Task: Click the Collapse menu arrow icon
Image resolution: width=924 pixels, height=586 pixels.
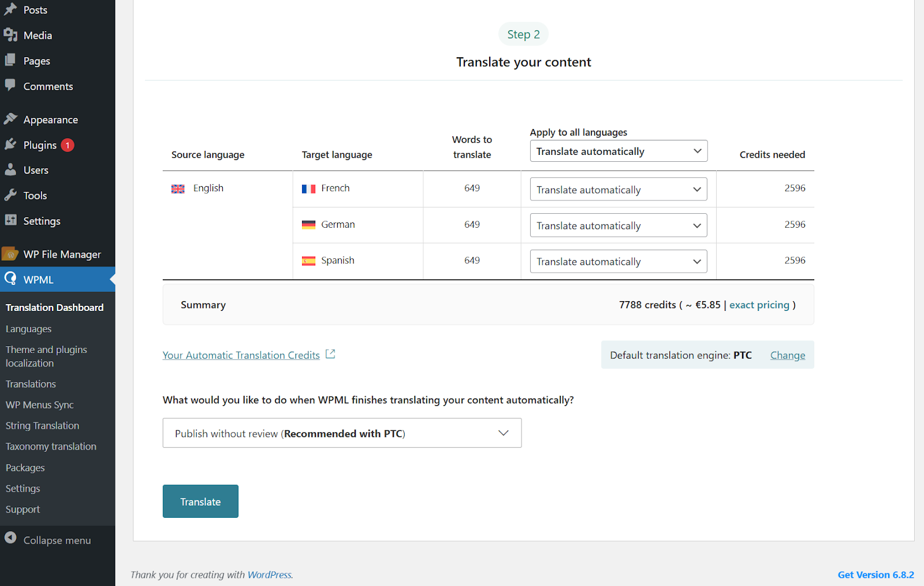Action: point(10,539)
